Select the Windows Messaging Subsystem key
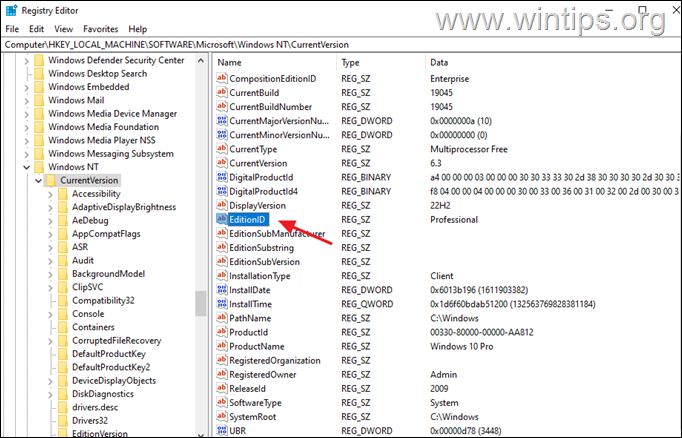Image resolution: width=682 pixels, height=438 pixels. (111, 154)
